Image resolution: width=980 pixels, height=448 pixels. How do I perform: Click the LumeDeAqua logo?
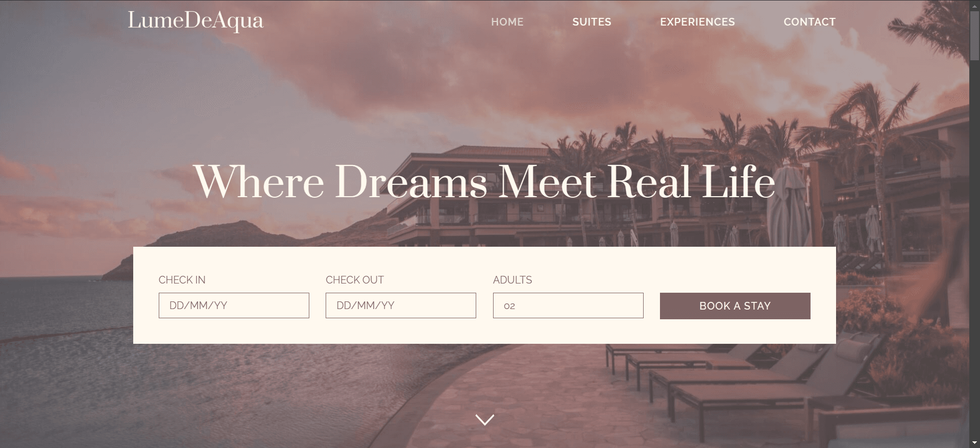[x=195, y=21]
